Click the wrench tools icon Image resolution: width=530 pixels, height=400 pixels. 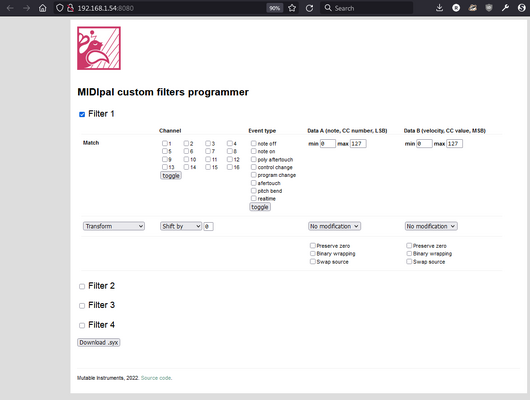[505, 7]
